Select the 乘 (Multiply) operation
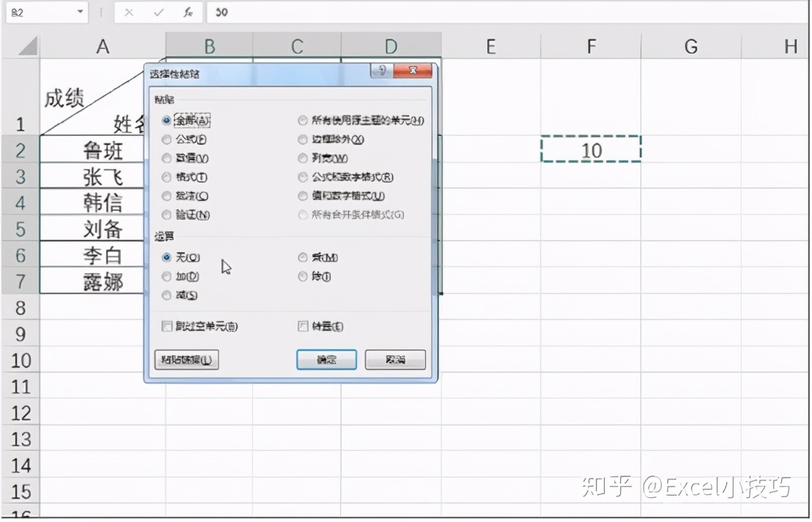812x522 pixels. (x=303, y=257)
